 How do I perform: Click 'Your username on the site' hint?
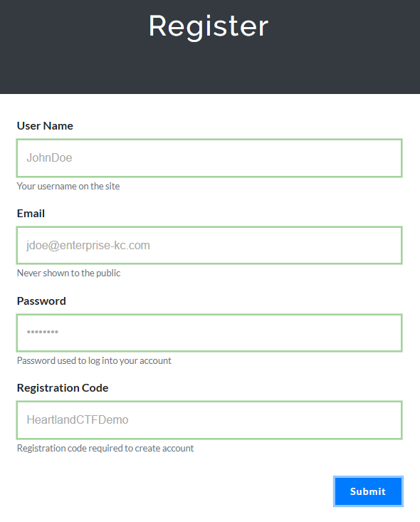click(x=68, y=186)
